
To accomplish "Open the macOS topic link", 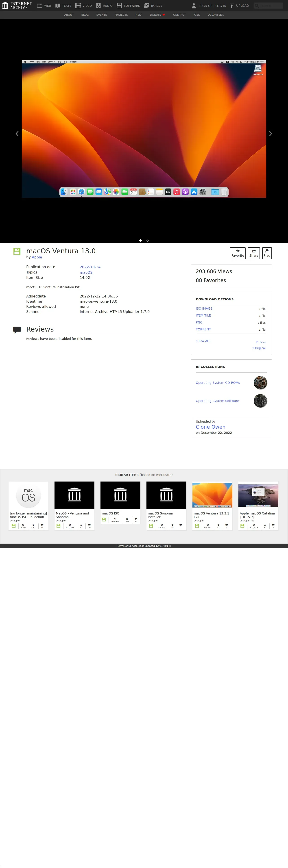I will 86,272.
